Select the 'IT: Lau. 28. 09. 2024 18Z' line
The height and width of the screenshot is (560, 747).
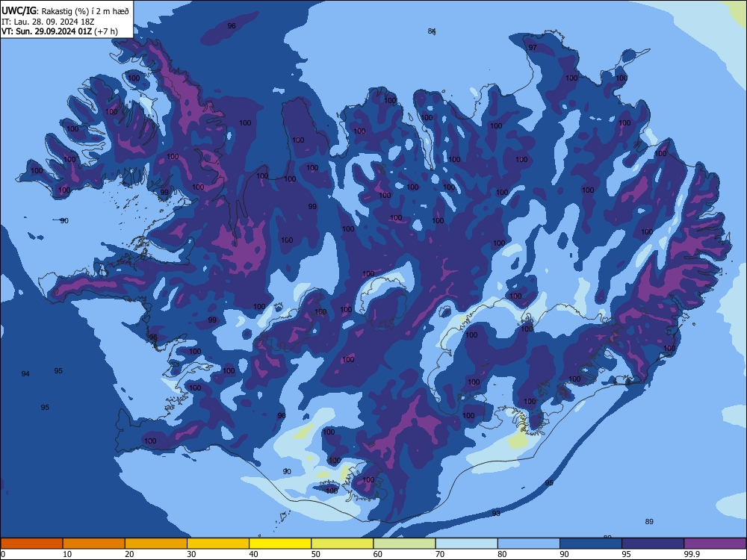(x=48, y=22)
